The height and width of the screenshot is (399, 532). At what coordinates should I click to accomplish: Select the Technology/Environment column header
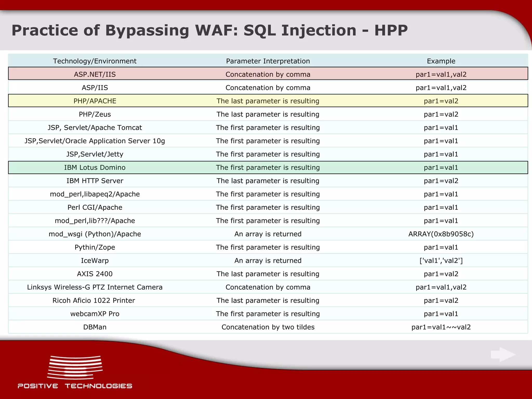click(95, 61)
